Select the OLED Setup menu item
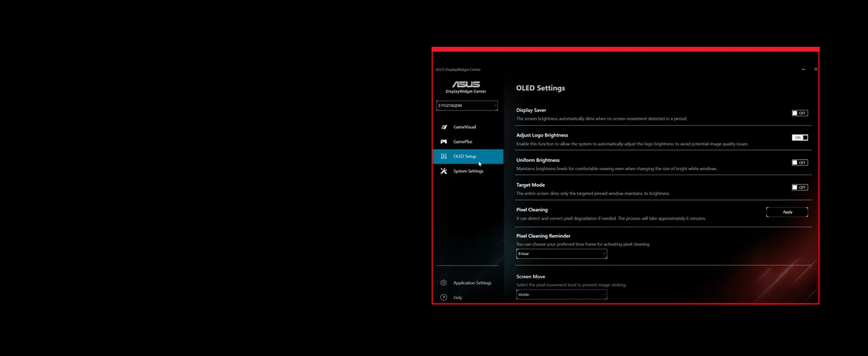868x356 pixels. pos(468,157)
